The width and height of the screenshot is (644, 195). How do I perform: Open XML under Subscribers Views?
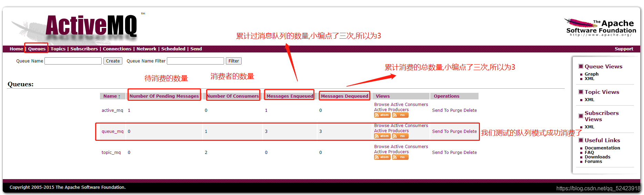590,127
